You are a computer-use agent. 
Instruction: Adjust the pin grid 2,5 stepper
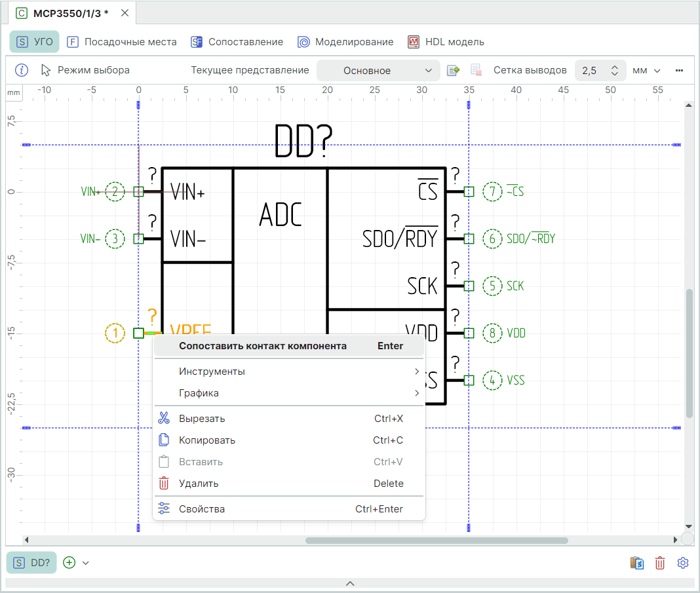pos(615,70)
